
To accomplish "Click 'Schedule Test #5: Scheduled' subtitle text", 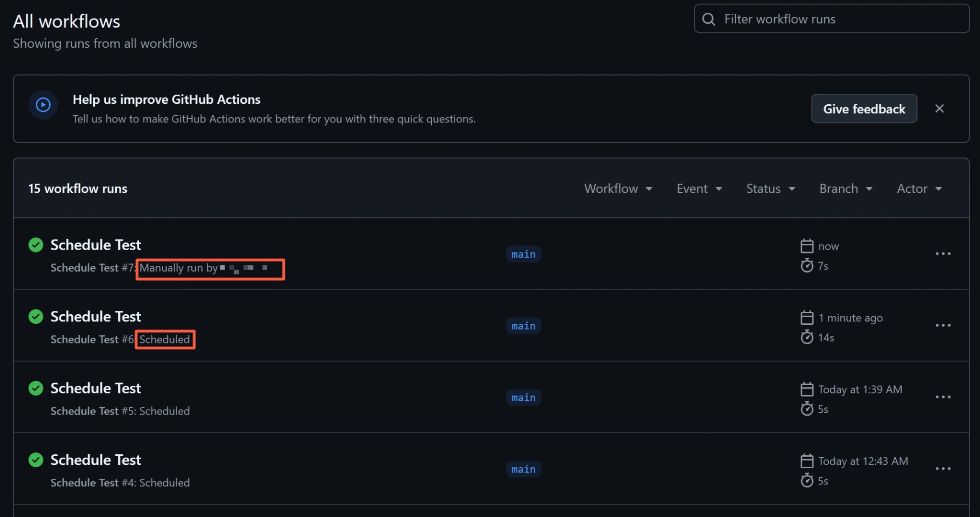I will tap(120, 411).
